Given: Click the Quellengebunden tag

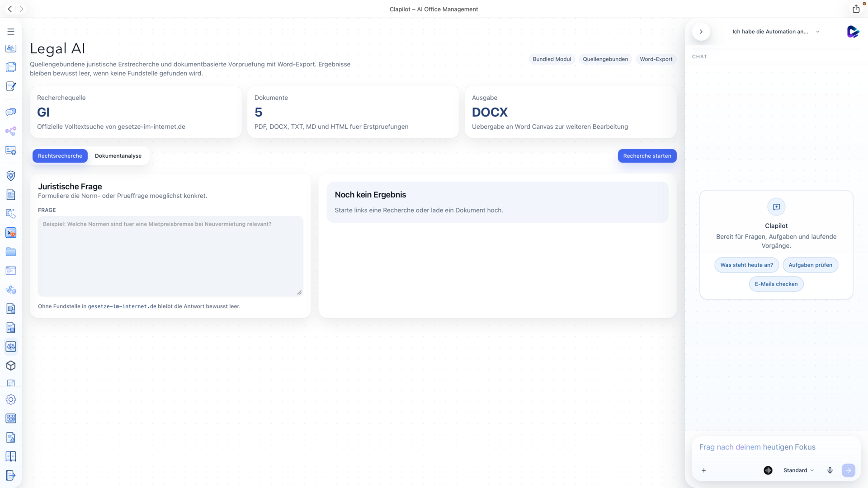Looking at the screenshot, I should pos(605,59).
